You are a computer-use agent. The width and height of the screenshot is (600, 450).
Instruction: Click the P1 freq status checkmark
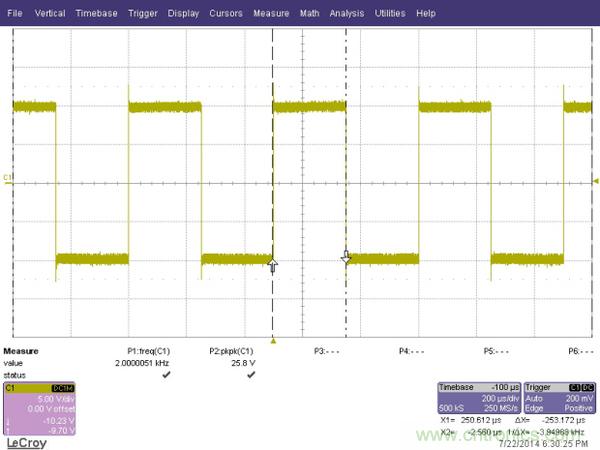(167, 374)
